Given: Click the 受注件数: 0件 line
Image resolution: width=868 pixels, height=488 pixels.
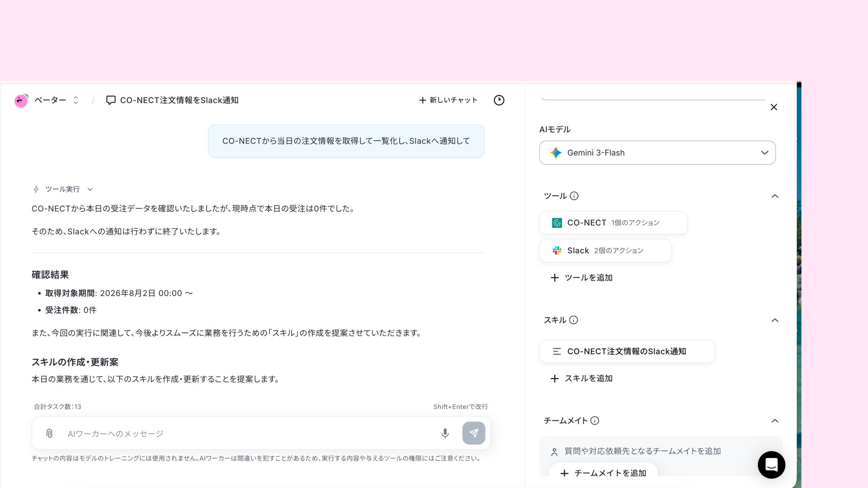Looking at the screenshot, I should 71,310.
